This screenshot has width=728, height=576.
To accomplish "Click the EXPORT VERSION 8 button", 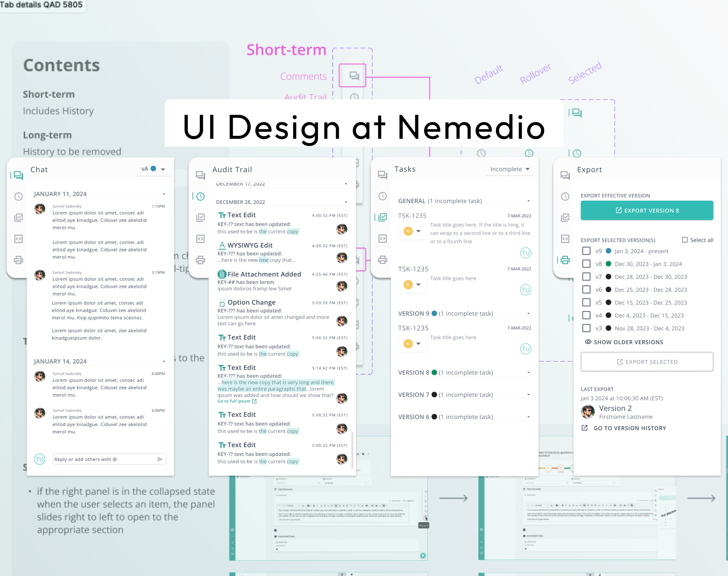I will [x=647, y=210].
